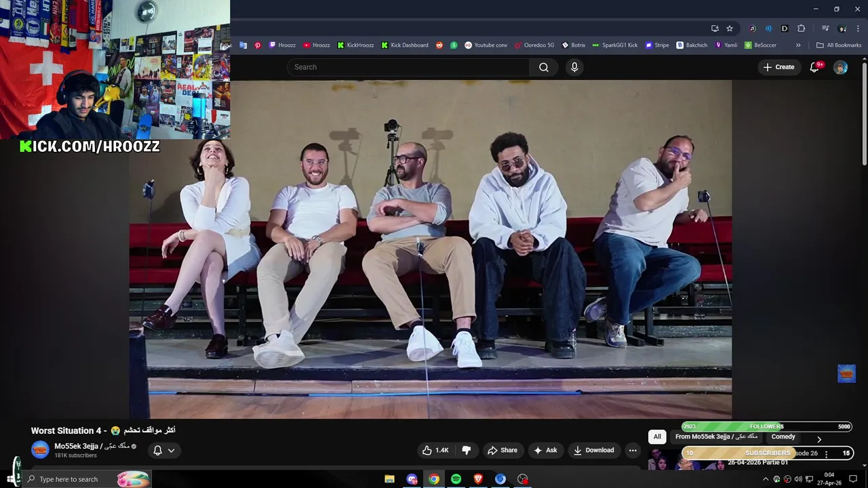Viewport: 868px width, 488px height.
Task: Dislike the video
Action: click(x=467, y=450)
